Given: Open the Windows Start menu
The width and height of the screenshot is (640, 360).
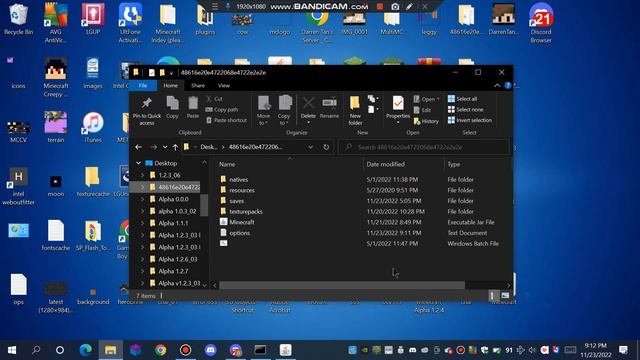Looking at the screenshot, I should tap(12, 350).
